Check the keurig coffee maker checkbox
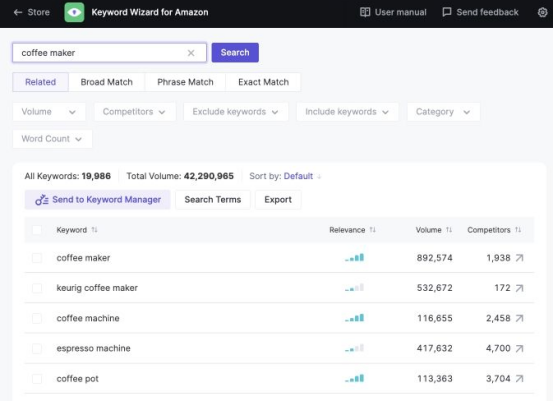 (x=37, y=288)
